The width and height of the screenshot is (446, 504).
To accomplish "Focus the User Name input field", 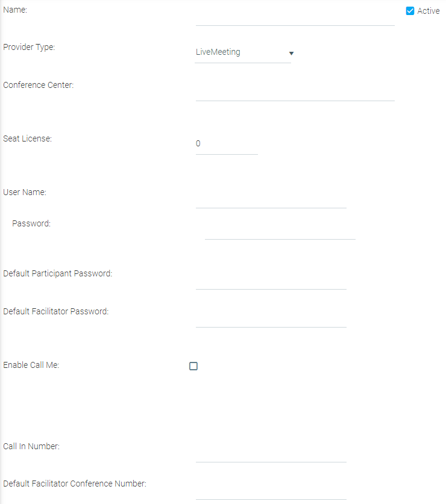I will tap(271, 200).
